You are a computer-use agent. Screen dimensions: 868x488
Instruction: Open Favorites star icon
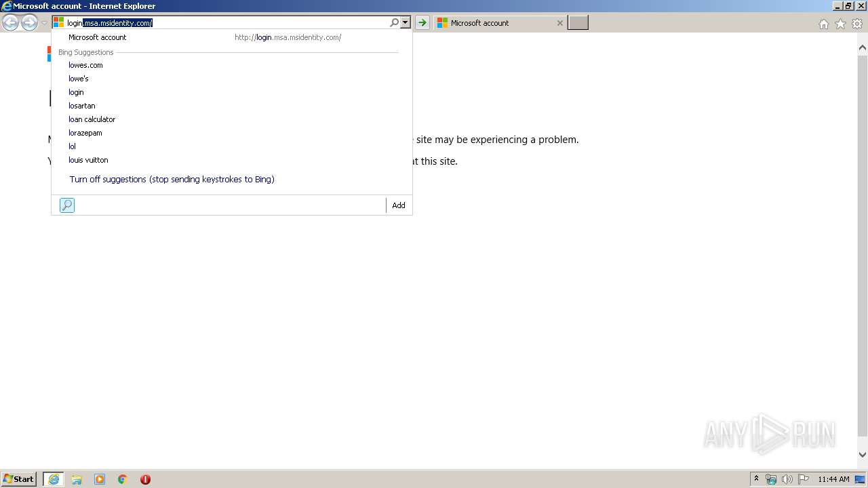point(840,24)
